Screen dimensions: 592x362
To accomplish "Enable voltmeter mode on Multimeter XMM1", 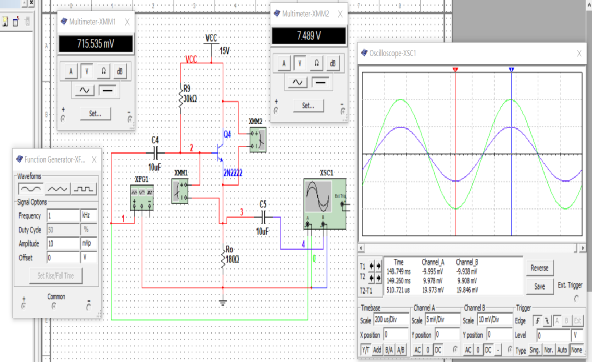I will [x=87, y=71].
